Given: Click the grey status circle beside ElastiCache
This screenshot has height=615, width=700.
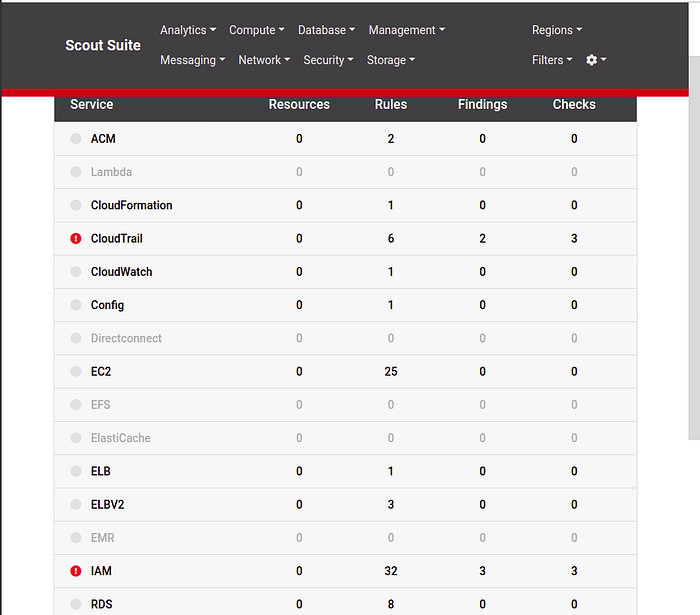Looking at the screenshot, I should [76, 438].
